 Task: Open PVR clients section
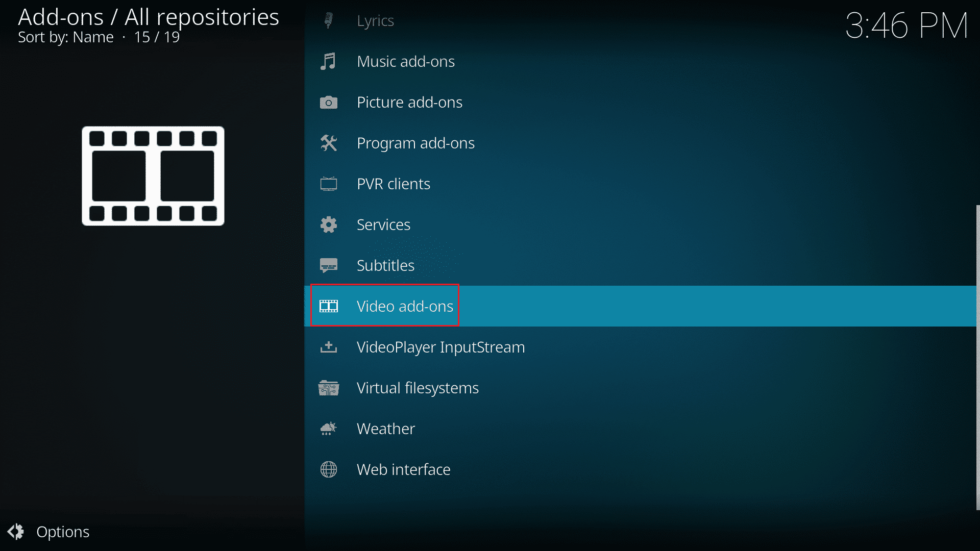[x=394, y=184]
